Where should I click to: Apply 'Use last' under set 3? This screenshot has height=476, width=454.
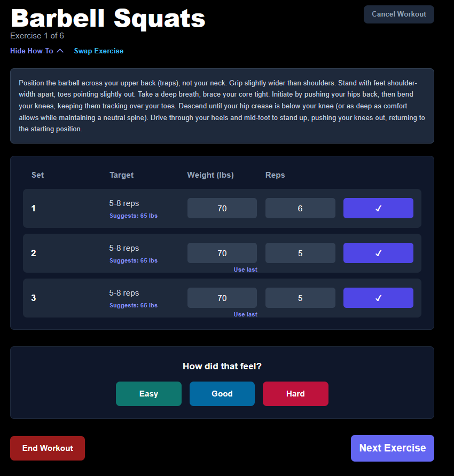tap(245, 314)
